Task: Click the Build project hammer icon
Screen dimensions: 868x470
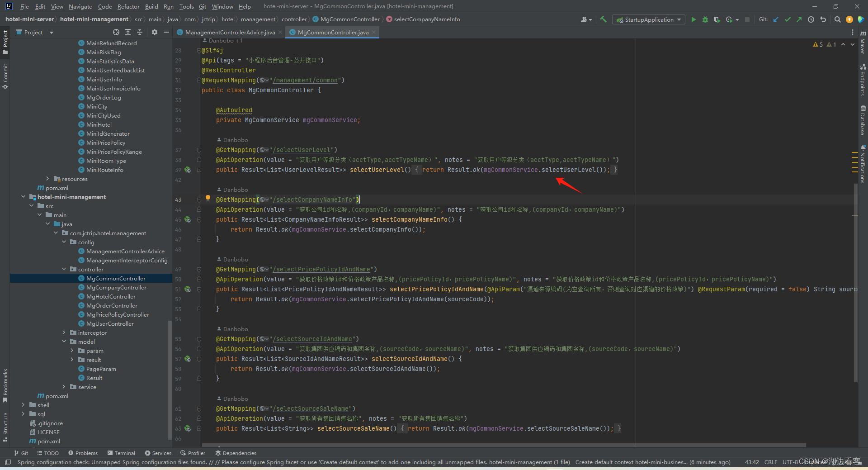Action: (x=603, y=19)
